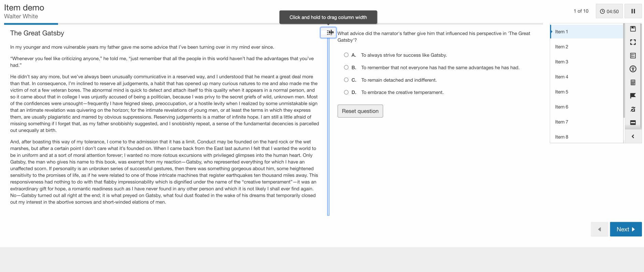Activate the line reader mask tool
Viewport: 644px width, 272px height.
click(x=633, y=123)
